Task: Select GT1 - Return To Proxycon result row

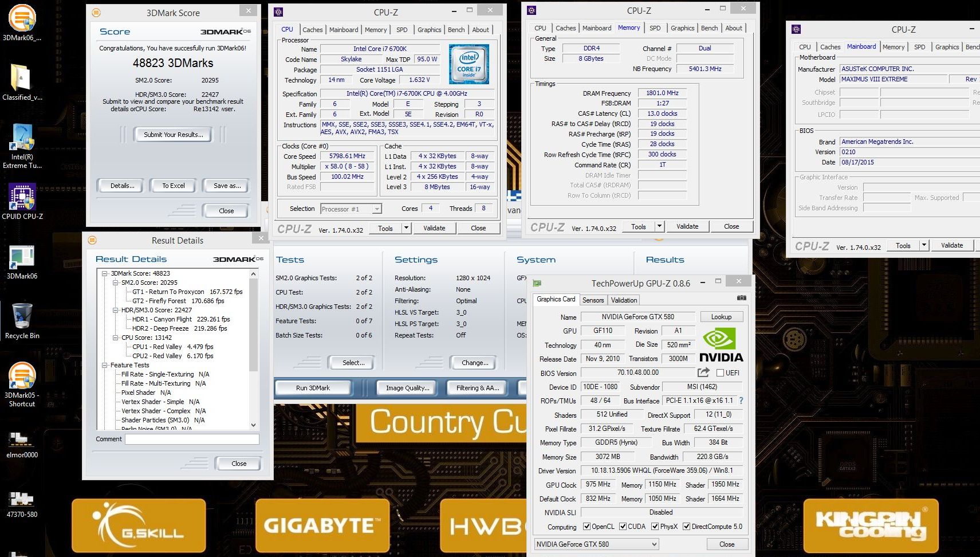Action: (187, 292)
